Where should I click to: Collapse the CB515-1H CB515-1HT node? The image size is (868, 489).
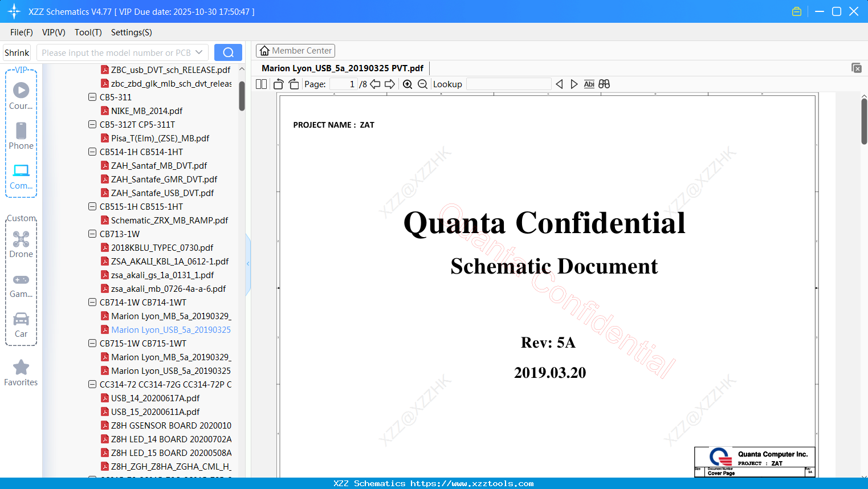(x=92, y=206)
